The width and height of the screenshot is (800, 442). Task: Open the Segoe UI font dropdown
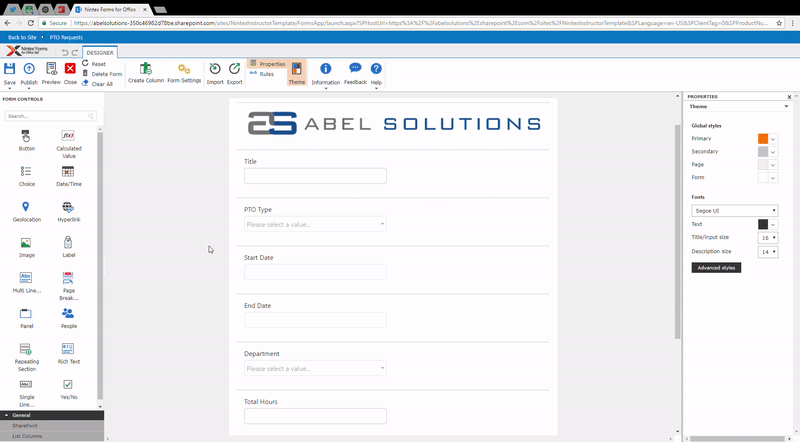pos(735,210)
